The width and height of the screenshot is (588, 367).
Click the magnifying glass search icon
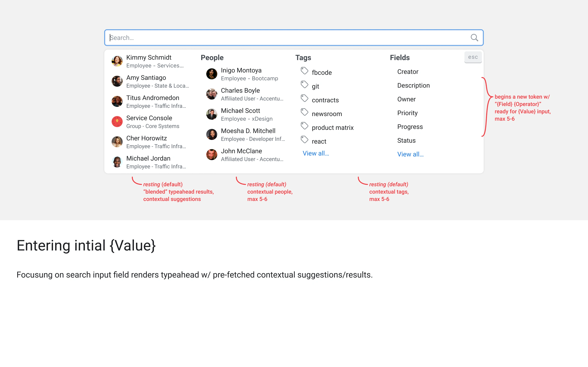click(474, 38)
